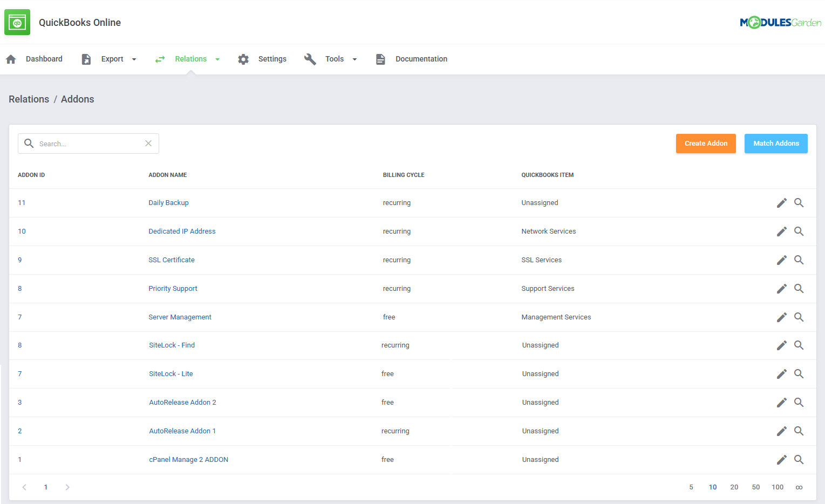Open the Tools menu
The height and width of the screenshot is (504, 825).
point(335,59)
